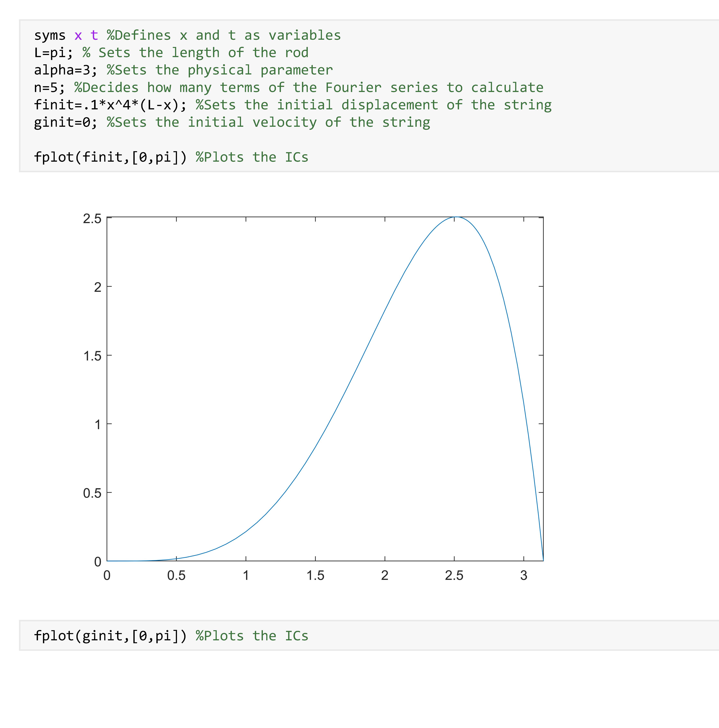This screenshot has width=719, height=728.
Task: Click the y-axis tick label '1'
Action: coord(98,424)
